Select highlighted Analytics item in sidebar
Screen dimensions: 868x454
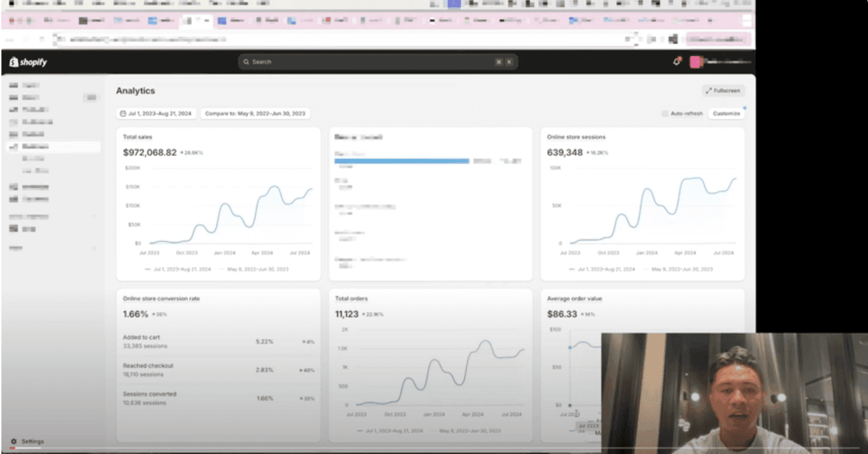tap(53, 147)
